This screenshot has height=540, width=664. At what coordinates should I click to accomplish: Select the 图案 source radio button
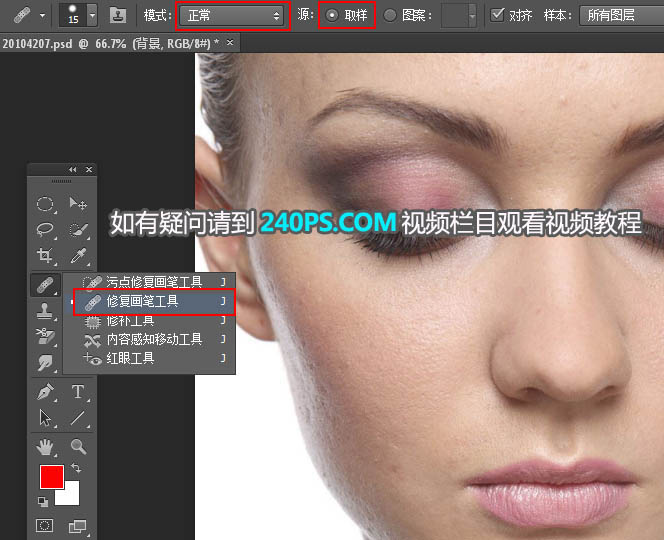coord(390,16)
